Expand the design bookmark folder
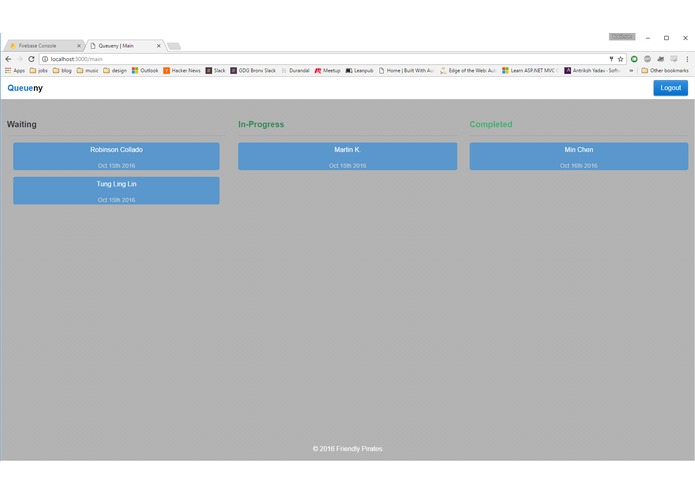 115,70
